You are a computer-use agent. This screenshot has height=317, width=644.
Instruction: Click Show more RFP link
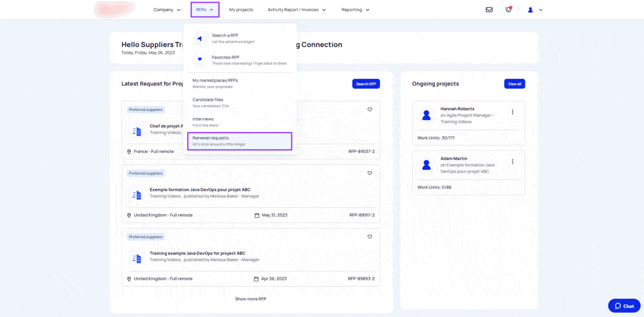[x=251, y=299]
